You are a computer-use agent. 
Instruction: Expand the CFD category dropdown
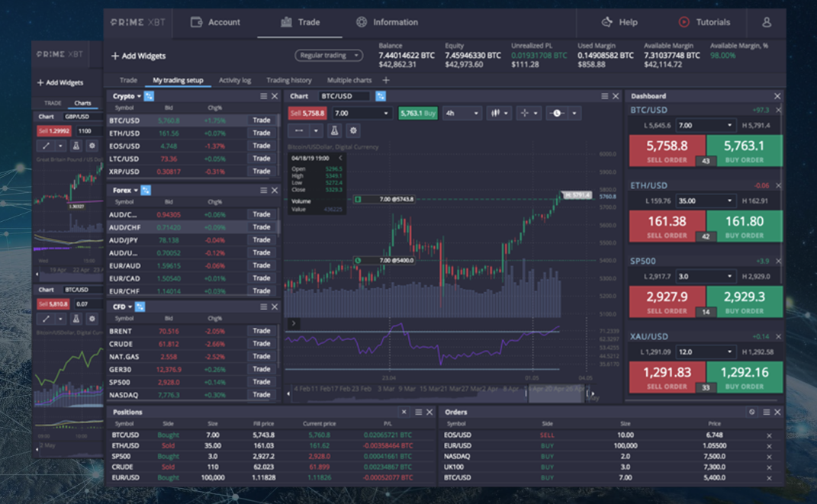pos(130,307)
